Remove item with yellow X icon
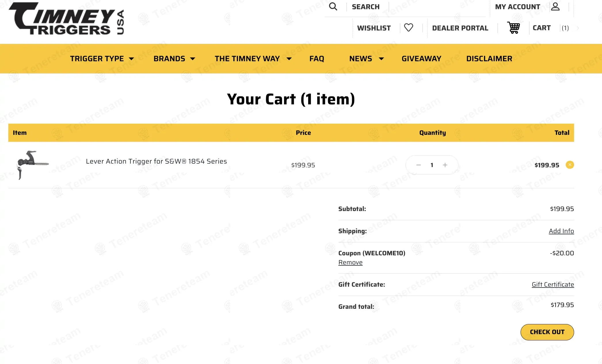Image resolution: width=602 pixels, height=364 pixels. coord(569,165)
